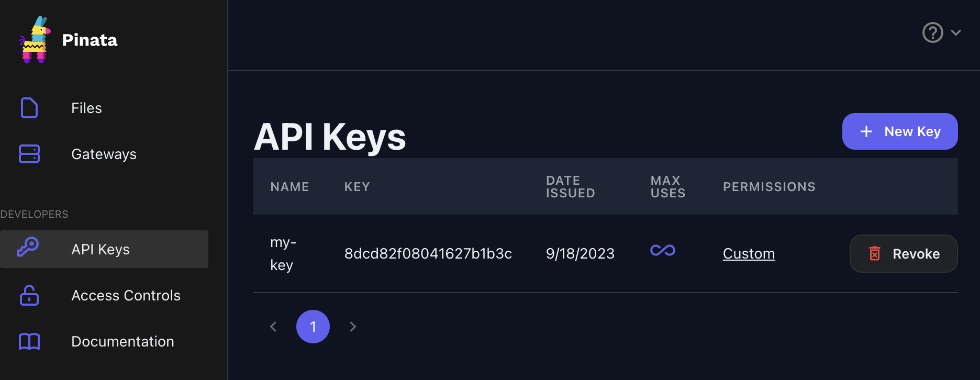Click the previous page chevron
Screen dimensions: 980x380
(273, 326)
